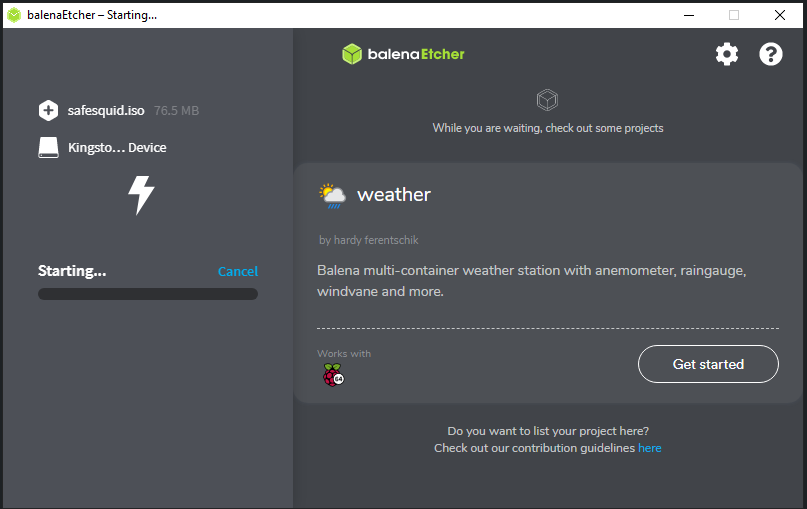Click the weather project description text
This screenshot has height=509, width=807.
pos(532,281)
